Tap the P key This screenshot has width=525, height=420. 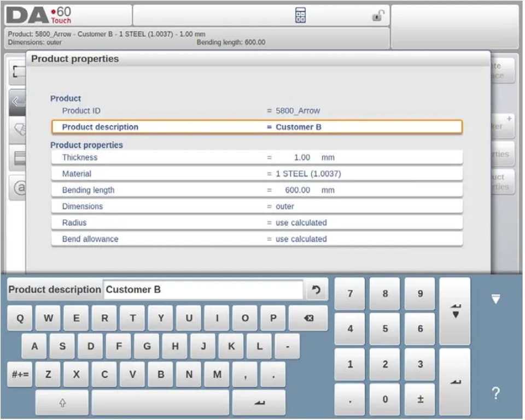pyautogui.click(x=273, y=318)
